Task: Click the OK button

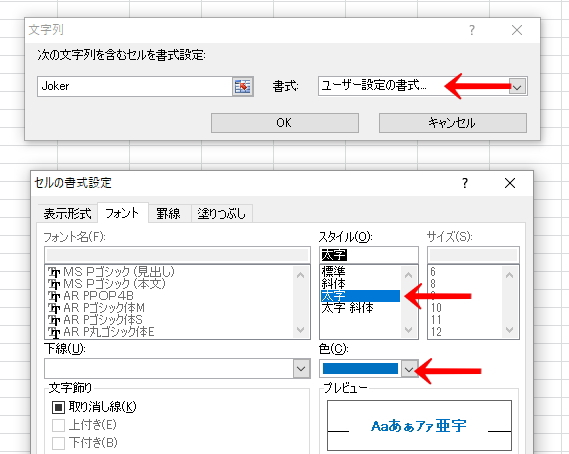Action: click(285, 123)
